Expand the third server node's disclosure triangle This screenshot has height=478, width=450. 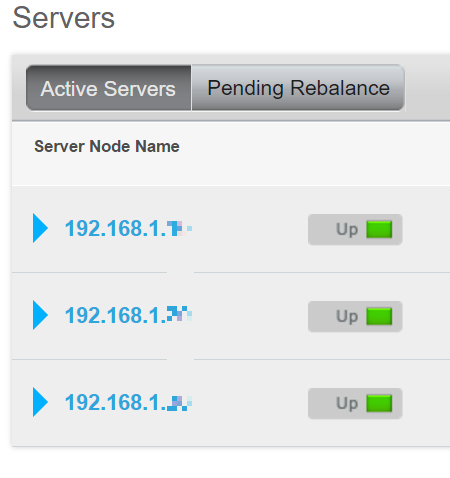pyautogui.click(x=40, y=402)
